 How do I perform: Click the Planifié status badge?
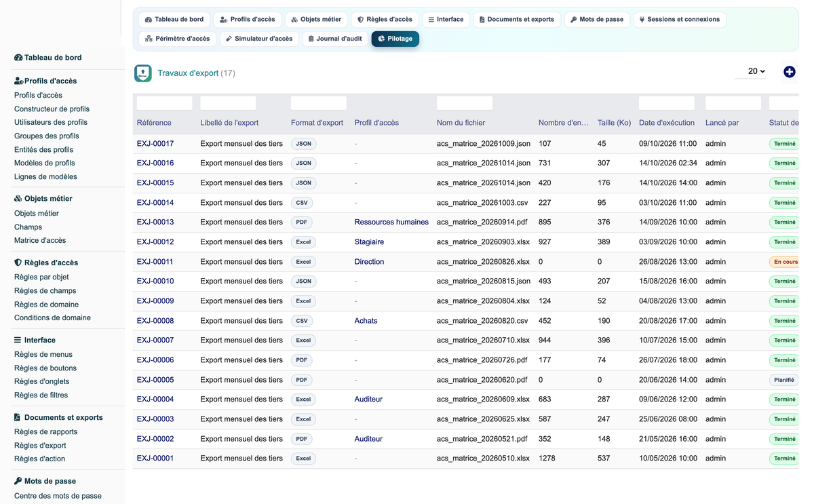pos(783,380)
